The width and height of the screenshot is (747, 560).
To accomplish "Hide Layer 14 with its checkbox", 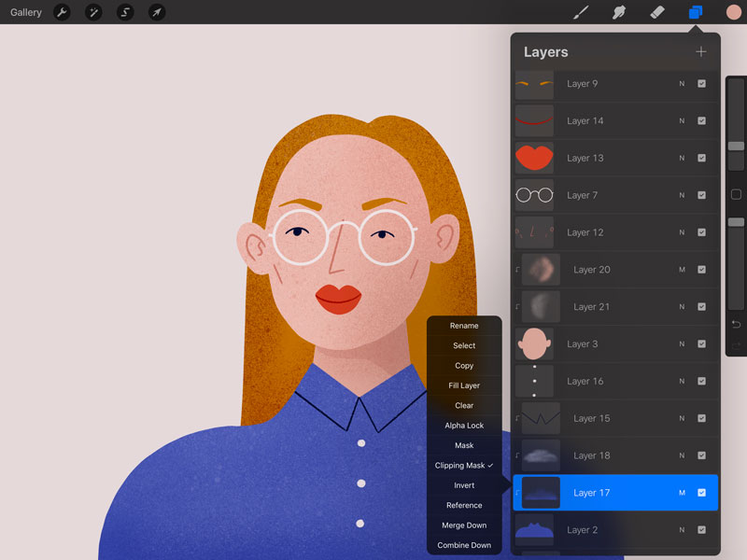I will 702,121.
